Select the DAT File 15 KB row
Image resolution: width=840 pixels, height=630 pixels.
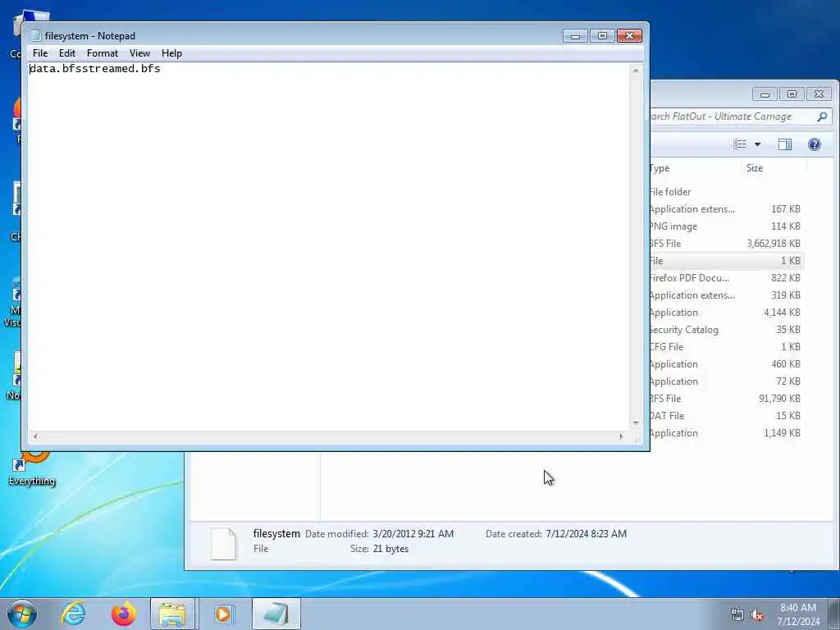coord(727,416)
